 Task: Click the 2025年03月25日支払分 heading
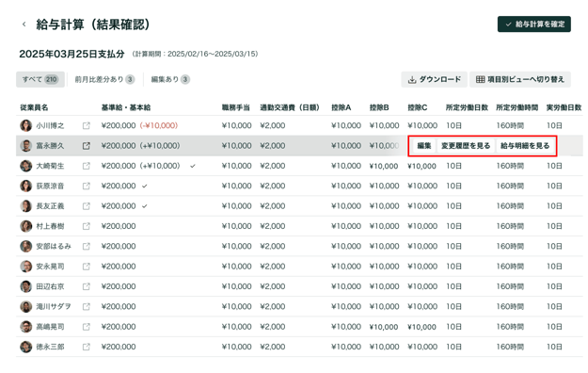click(72, 54)
